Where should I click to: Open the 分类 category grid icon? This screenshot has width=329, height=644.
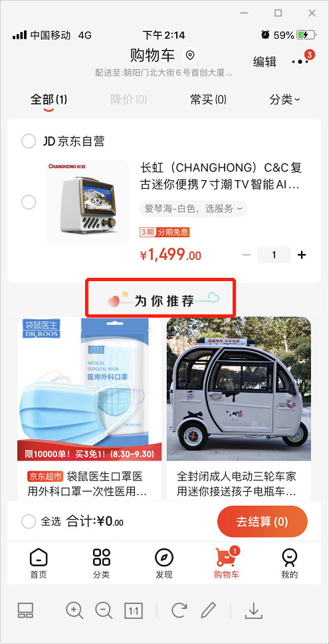point(102,558)
